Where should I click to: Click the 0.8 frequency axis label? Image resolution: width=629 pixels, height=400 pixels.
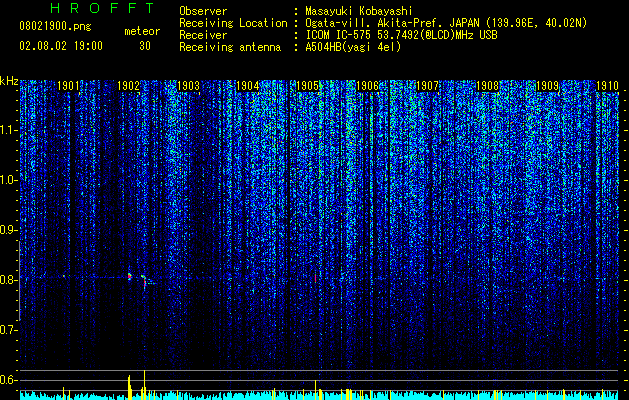(x=8, y=280)
